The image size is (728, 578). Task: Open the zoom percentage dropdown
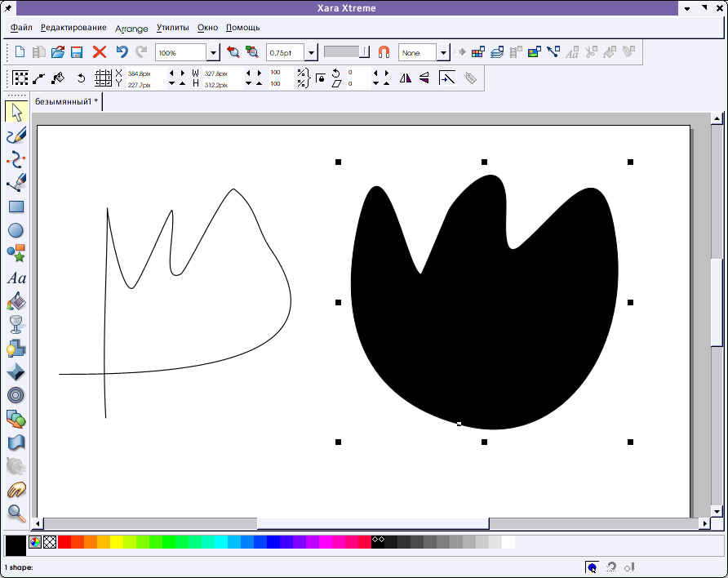[213, 53]
